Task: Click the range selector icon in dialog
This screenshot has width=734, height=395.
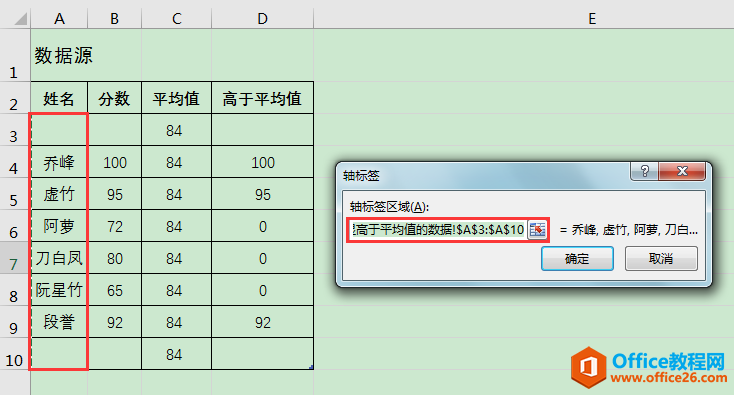Action: point(537,230)
